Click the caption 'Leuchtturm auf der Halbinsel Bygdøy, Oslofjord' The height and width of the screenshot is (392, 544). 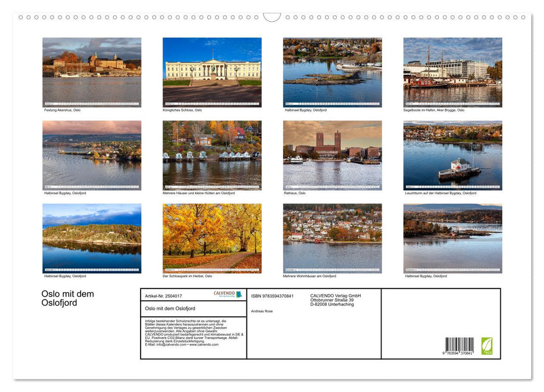440,193
